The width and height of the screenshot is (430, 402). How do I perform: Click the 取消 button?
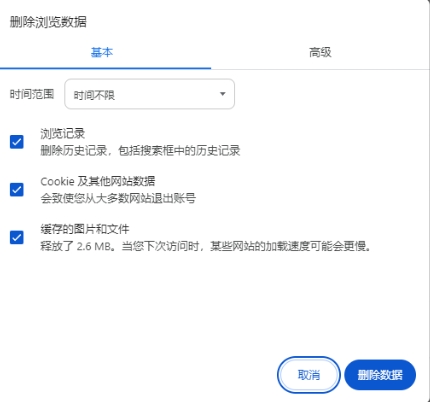[309, 375]
